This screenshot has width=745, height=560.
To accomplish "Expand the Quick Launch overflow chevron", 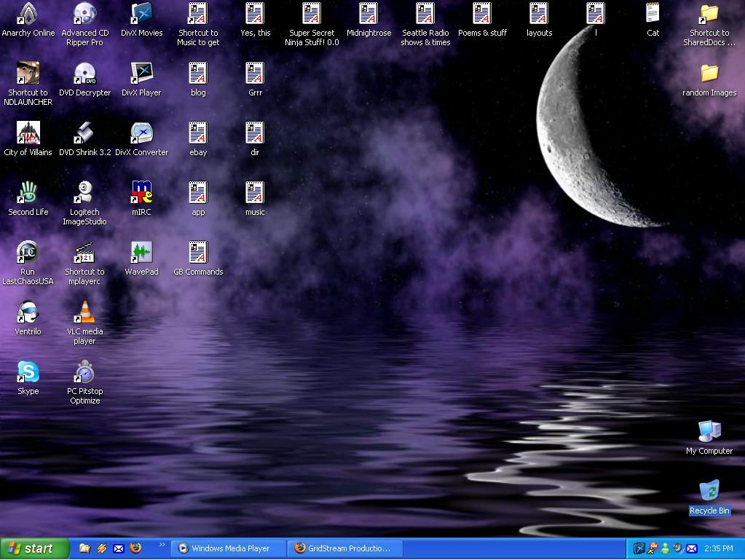I will [162, 545].
